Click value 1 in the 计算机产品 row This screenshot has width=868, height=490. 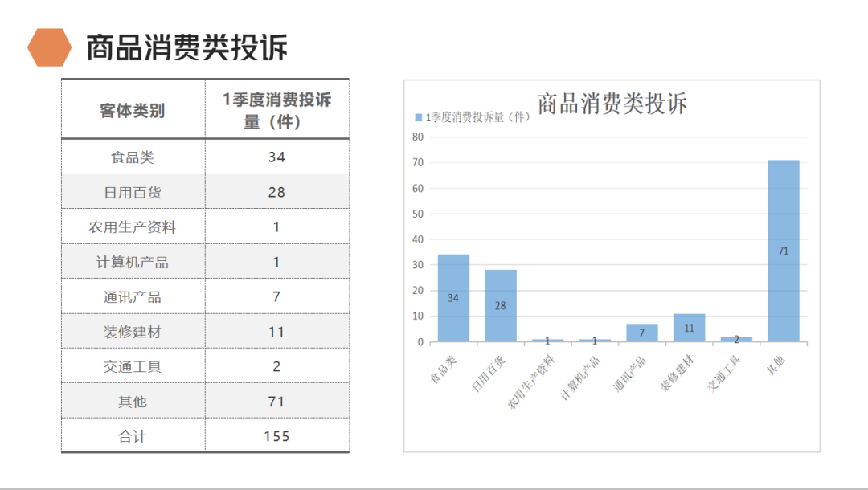pyautogui.click(x=276, y=262)
